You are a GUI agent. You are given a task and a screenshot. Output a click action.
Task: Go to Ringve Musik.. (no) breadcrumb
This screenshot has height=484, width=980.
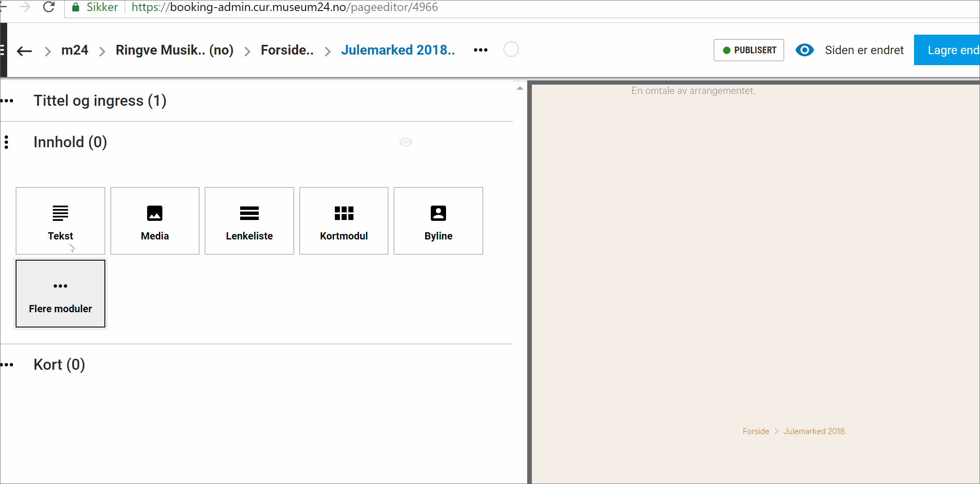(174, 50)
